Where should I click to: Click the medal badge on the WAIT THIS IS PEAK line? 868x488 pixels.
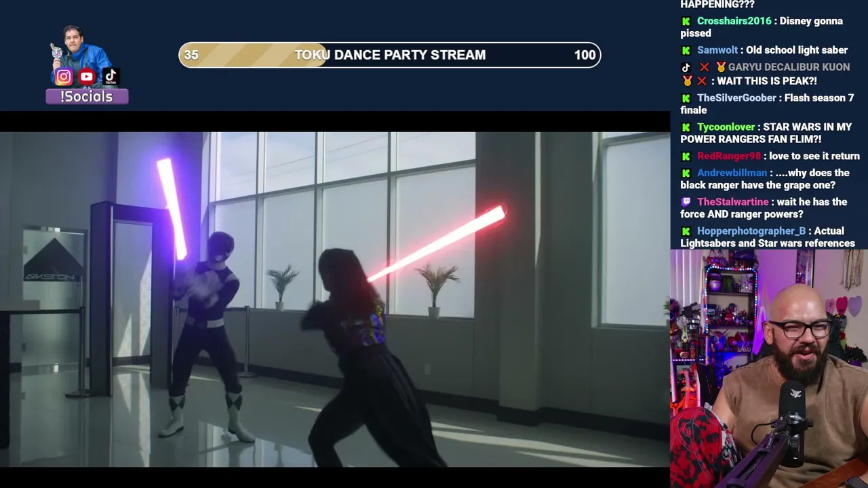[x=687, y=81]
